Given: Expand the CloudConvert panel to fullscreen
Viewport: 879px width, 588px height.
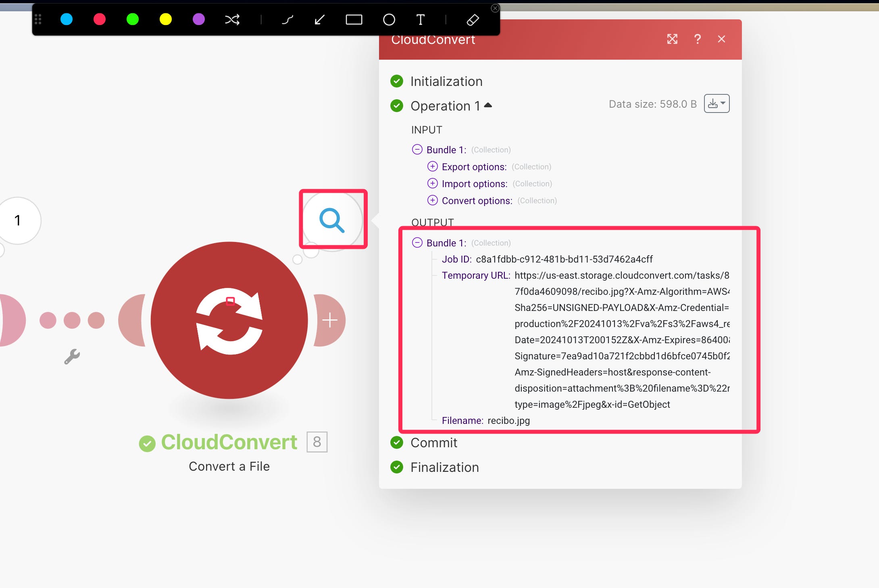Looking at the screenshot, I should [x=672, y=39].
